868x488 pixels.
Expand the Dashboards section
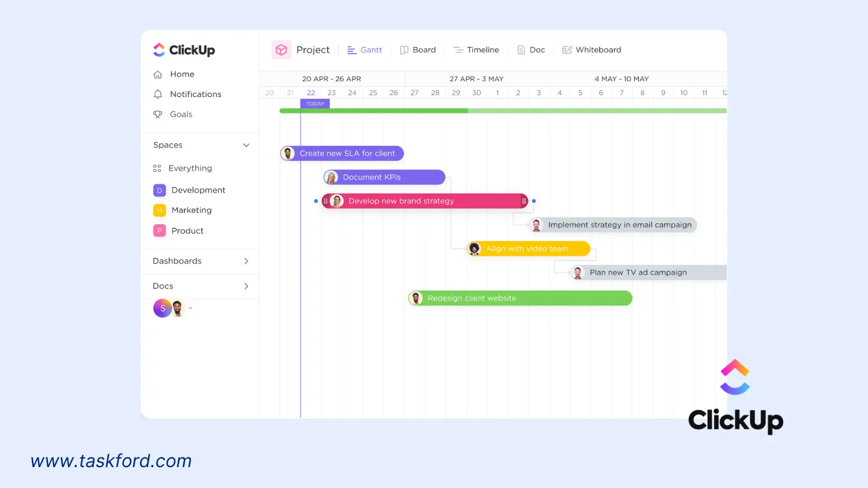click(x=246, y=261)
